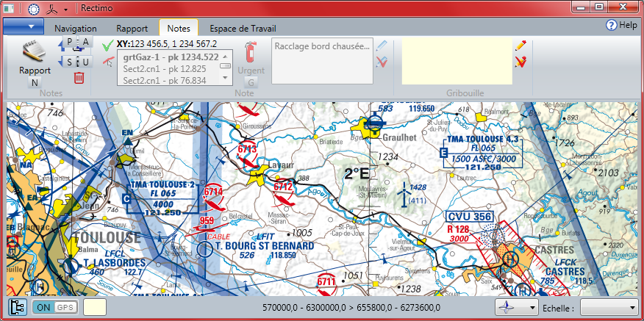The width and height of the screenshot is (644, 321).
Task: Select list row grtGaz-1 - pk 1234.522
Action: pyautogui.click(x=171, y=57)
